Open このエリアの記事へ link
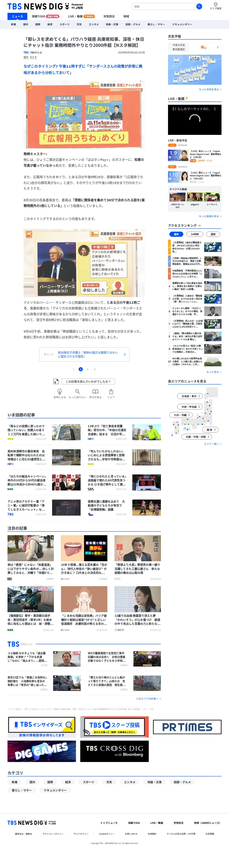 [148, 699]
